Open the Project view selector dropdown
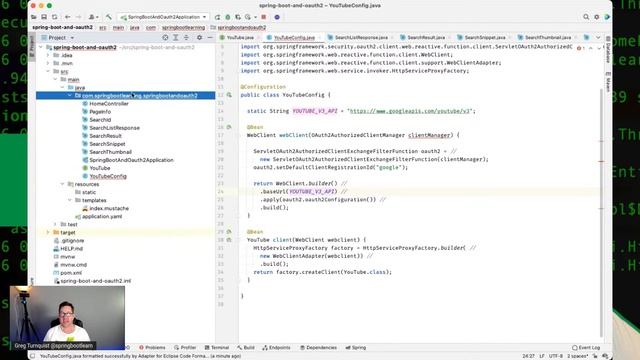This screenshot has height=360, width=640. tap(58, 38)
